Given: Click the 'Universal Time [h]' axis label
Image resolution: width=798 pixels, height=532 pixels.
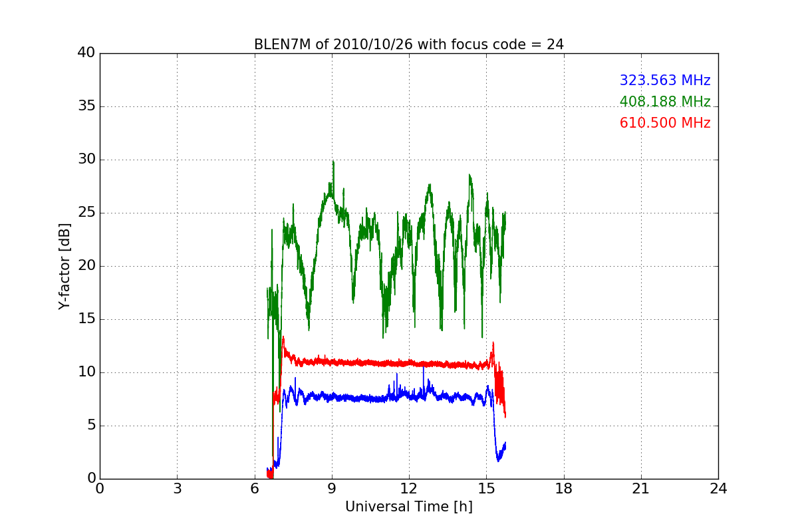Looking at the screenshot, I should click(409, 507).
